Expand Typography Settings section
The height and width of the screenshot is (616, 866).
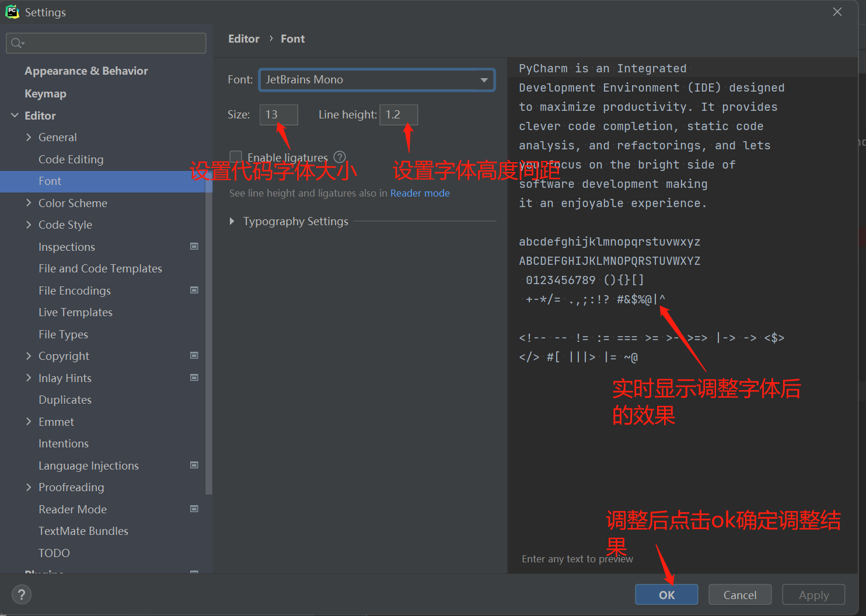point(232,221)
